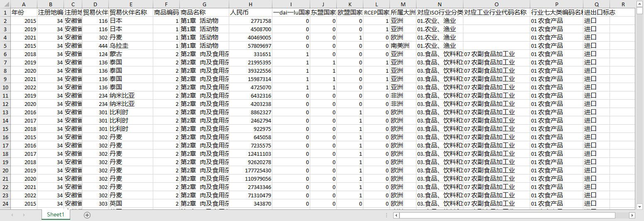Select 纳米比亚 in row 11
This screenshot has height=221, width=644.
pos(131,96)
